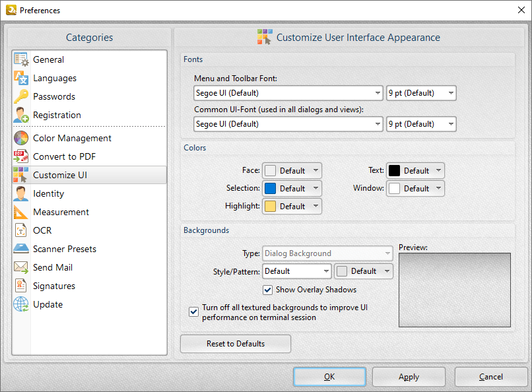Open the Languages settings icon

22,78
